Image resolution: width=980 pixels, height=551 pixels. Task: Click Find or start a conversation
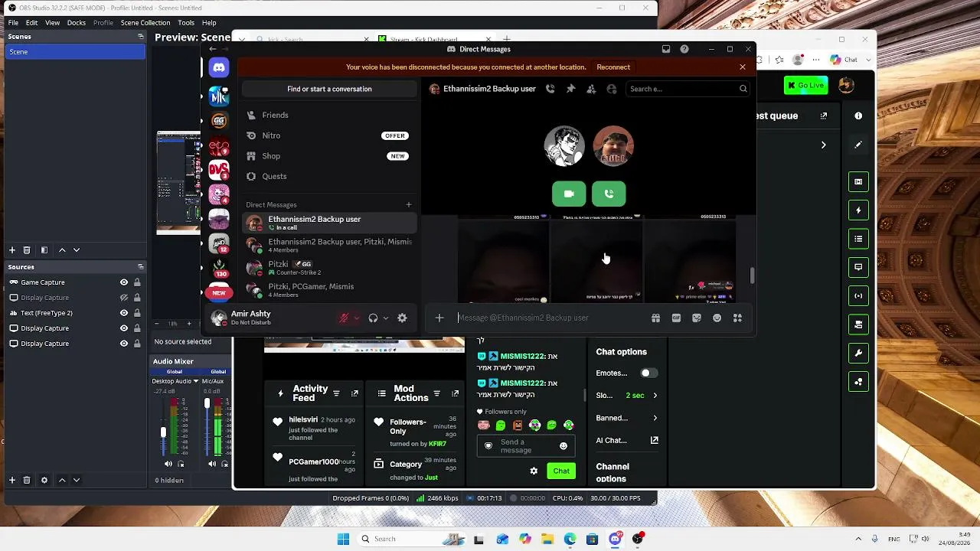(x=329, y=89)
